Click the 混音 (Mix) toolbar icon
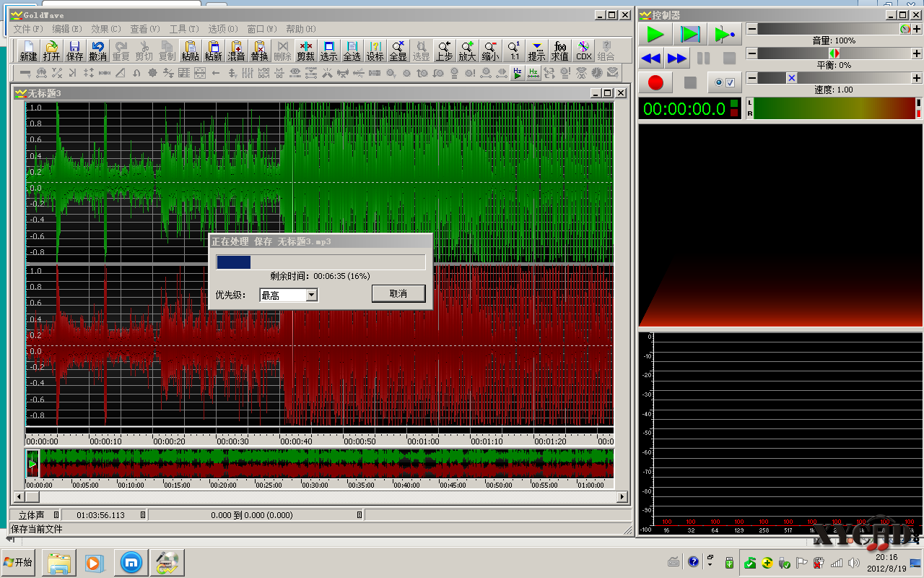 pos(236,51)
